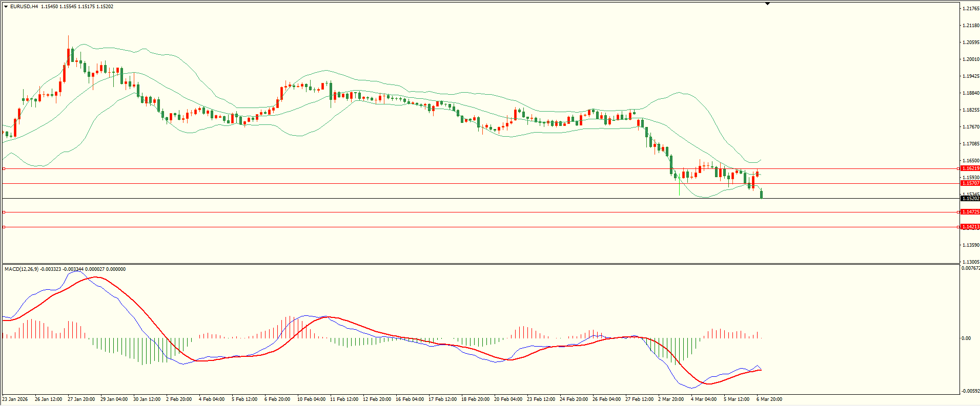Click the last green candle at 1.15202
The height and width of the screenshot is (406, 980).
point(762,194)
